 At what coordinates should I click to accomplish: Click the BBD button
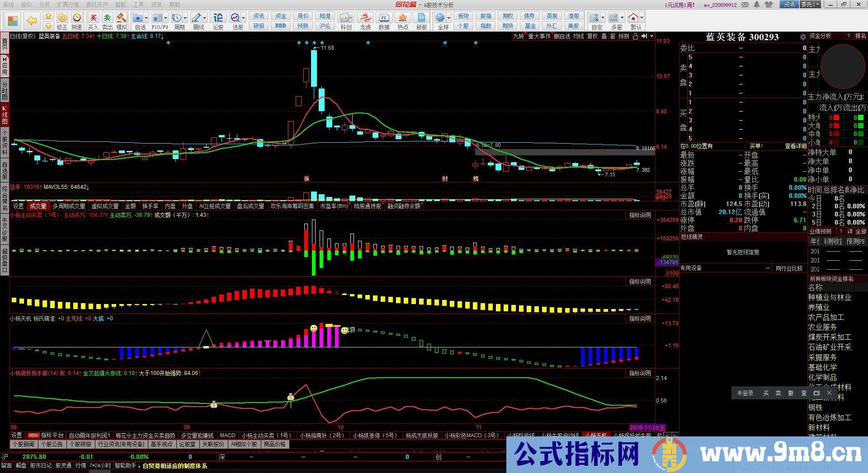(x=281, y=26)
